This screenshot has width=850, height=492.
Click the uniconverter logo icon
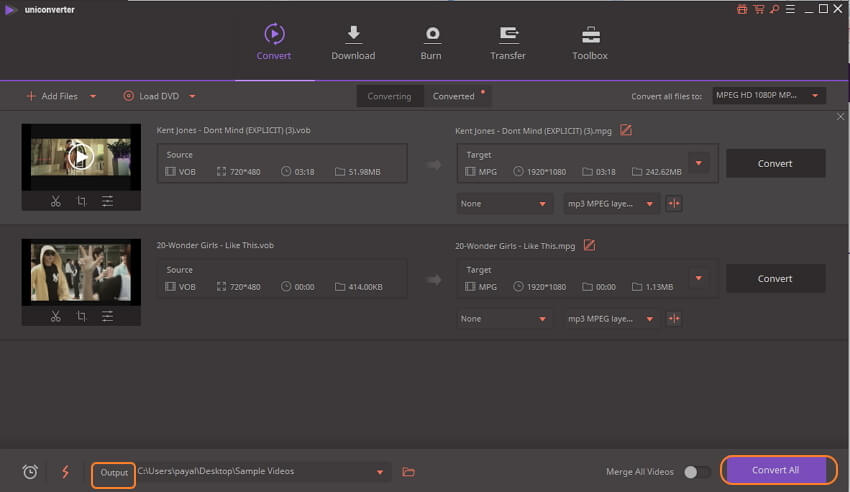click(x=10, y=10)
